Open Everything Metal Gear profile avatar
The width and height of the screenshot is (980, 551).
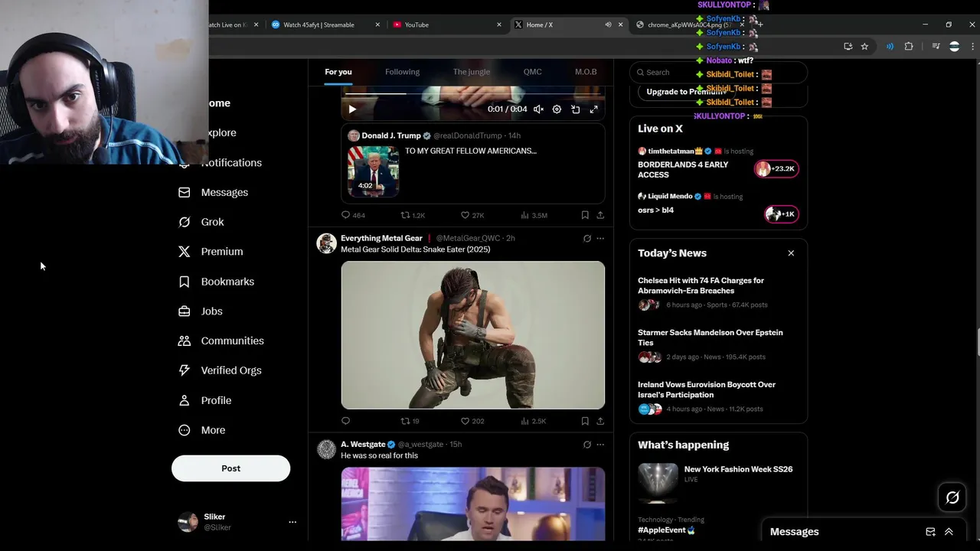point(327,243)
